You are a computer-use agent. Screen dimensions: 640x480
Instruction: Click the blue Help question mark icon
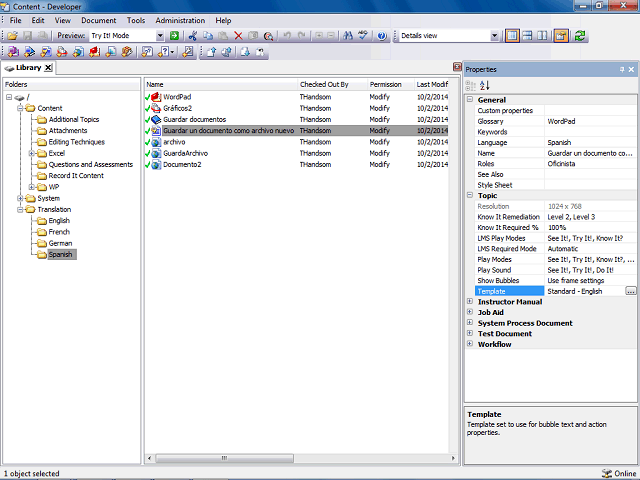(x=382, y=36)
